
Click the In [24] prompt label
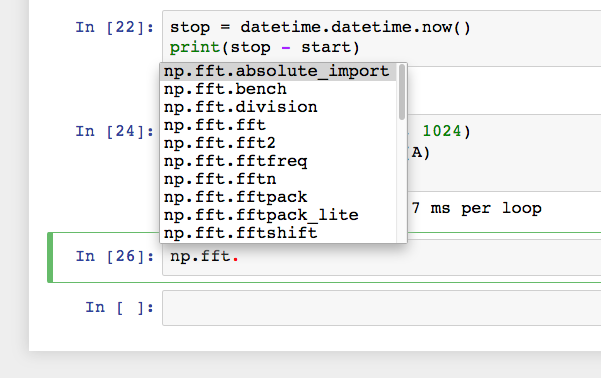pos(115,131)
